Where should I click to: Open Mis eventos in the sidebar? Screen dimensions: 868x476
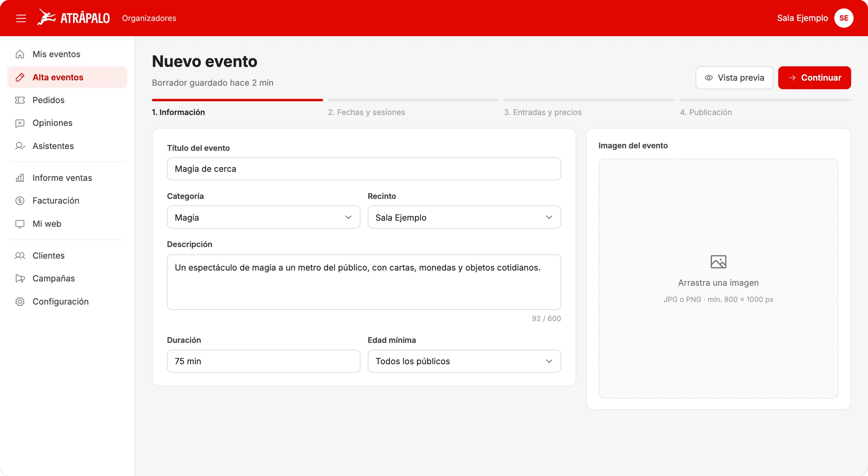pos(67,54)
